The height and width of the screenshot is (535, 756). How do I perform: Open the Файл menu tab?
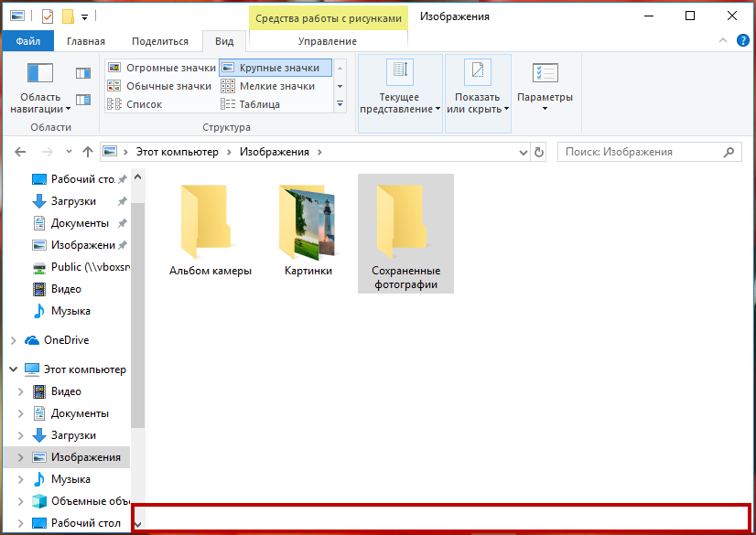[27, 41]
